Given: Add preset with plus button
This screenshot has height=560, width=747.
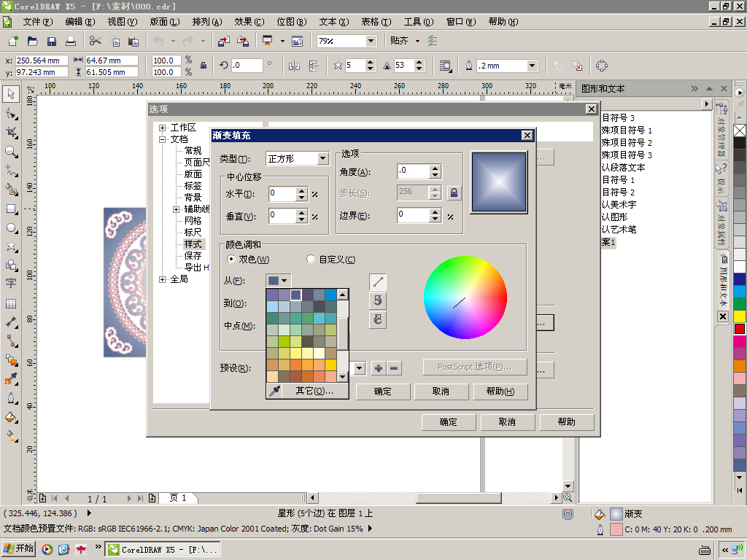Looking at the screenshot, I should [x=379, y=368].
